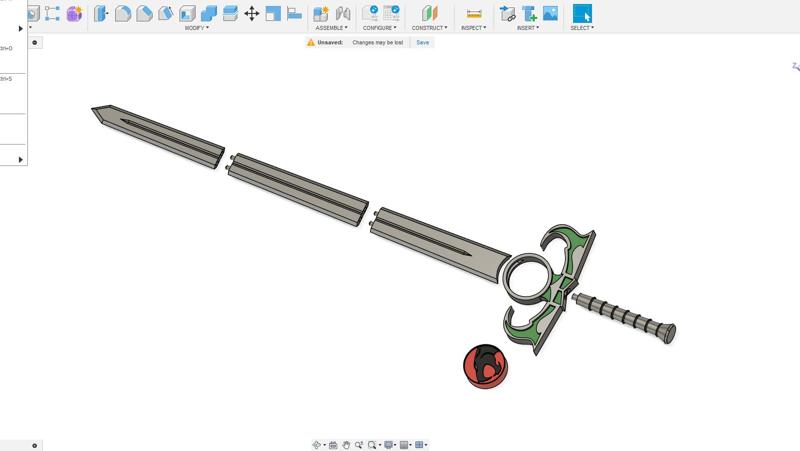This screenshot has width=800, height=451.
Task: Click the Unsaved warning triangle icon
Action: point(311,42)
